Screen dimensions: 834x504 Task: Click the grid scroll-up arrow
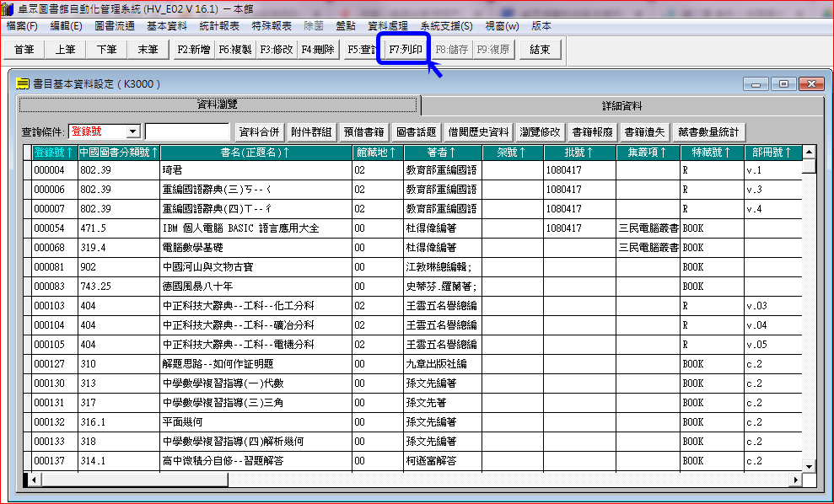click(809, 152)
